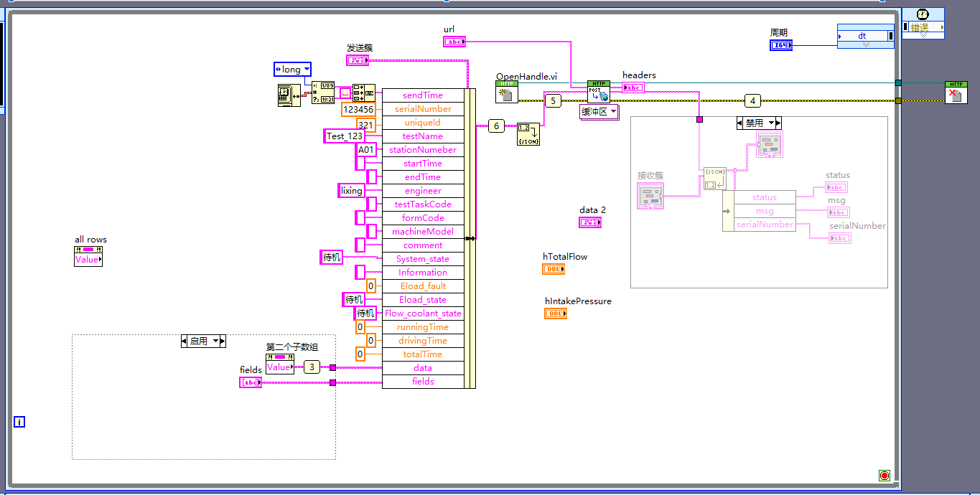The height and width of the screenshot is (495, 980).
Task: Open the long type ring constant dropdown
Action: click(x=305, y=69)
